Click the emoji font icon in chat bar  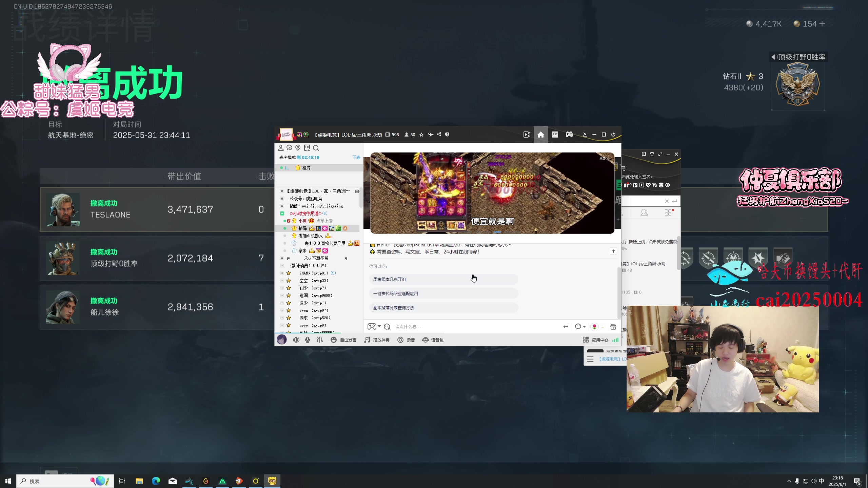(x=387, y=327)
